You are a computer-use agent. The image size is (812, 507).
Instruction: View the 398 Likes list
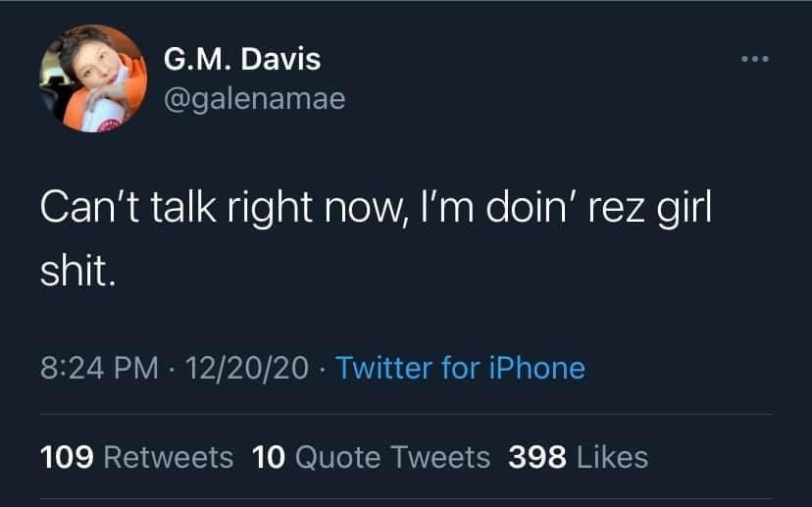coord(578,457)
